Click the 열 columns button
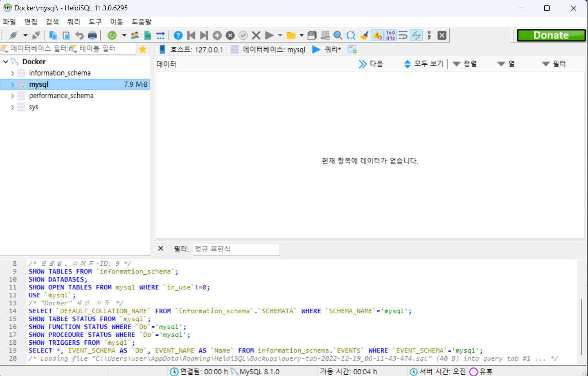Image resolution: width=588 pixels, height=376 pixels. (506, 64)
